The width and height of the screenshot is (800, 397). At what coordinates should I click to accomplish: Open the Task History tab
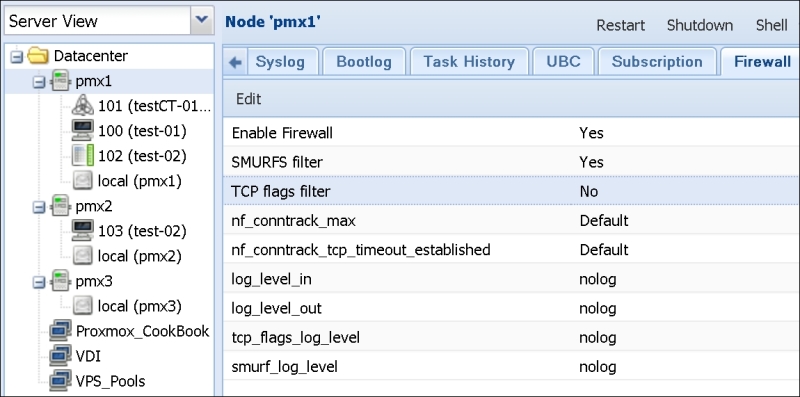coord(469,62)
